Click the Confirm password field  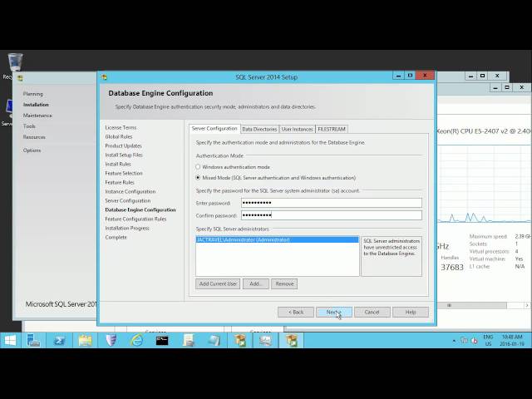[x=332, y=215]
